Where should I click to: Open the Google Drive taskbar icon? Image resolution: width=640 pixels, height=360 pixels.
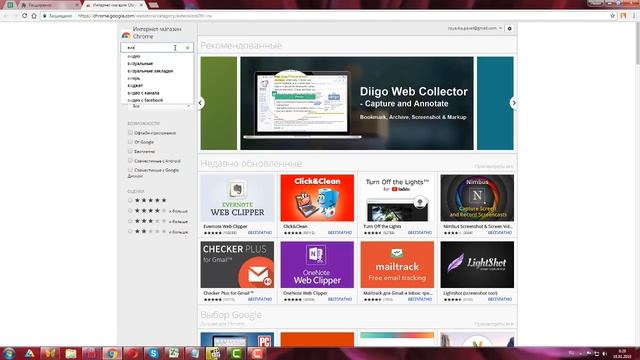tap(29, 353)
